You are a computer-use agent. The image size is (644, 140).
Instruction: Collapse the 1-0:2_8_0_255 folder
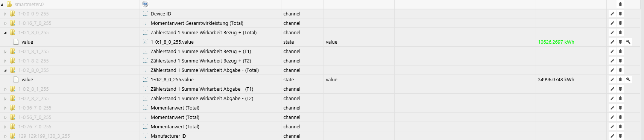5,70
